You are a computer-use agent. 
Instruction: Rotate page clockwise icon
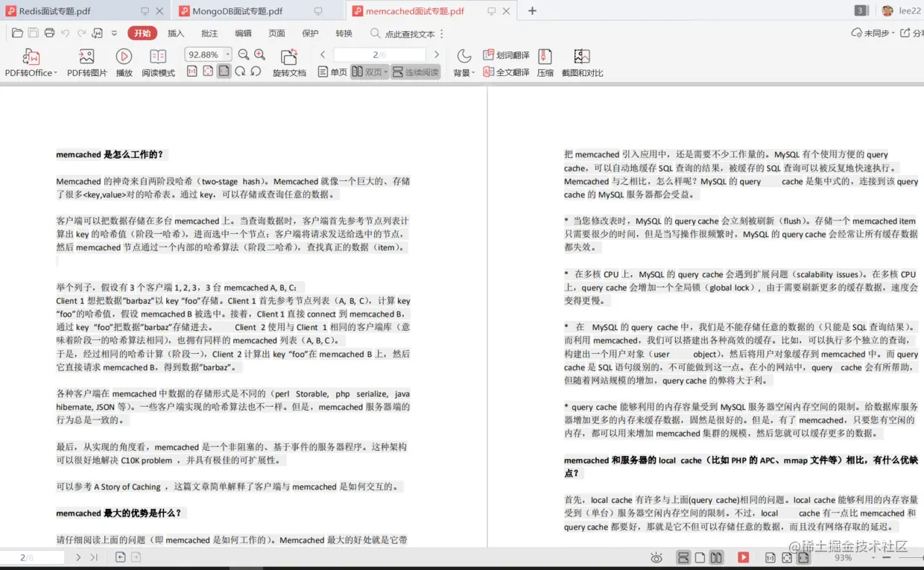tap(240, 72)
